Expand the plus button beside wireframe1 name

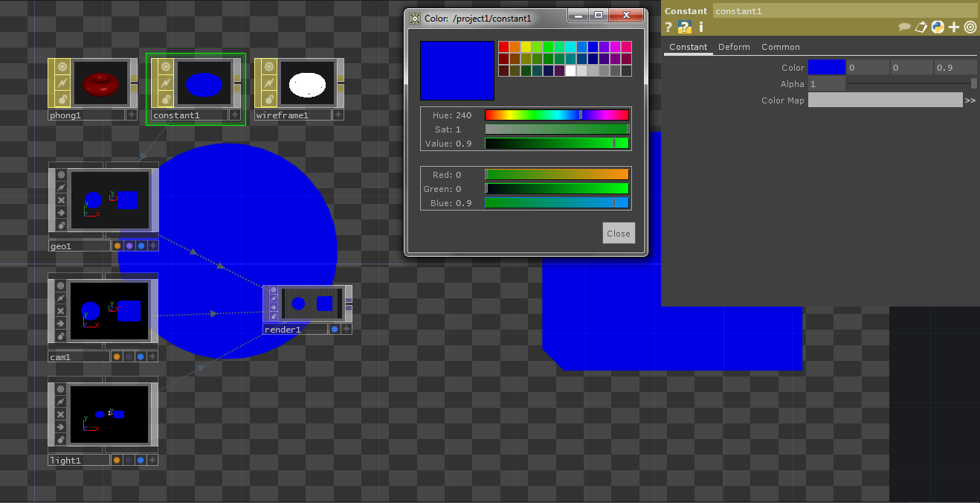(x=338, y=115)
